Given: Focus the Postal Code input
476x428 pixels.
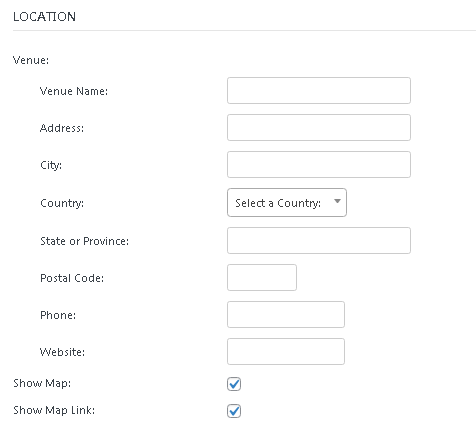Looking at the screenshot, I should coord(262,278).
